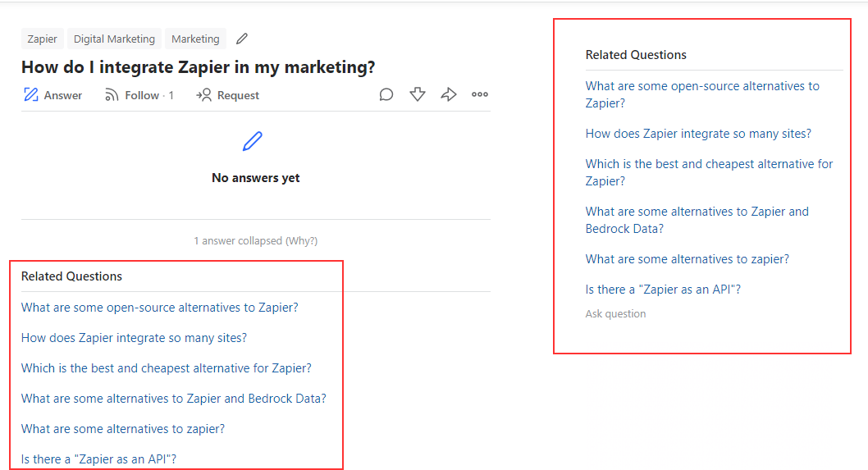Click the Answer pencil icon
Screen dimensions: 868x470
31,95
